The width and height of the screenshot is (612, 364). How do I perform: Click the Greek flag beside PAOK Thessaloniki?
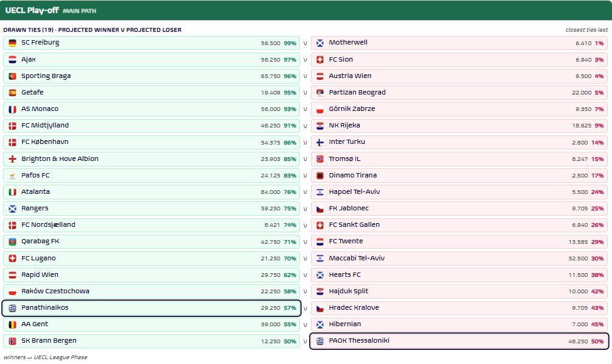coord(320,341)
